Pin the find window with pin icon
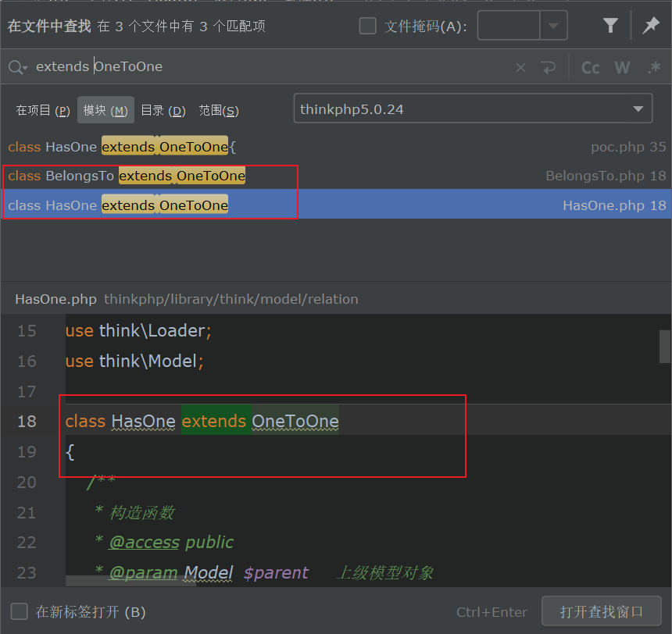 [650, 26]
